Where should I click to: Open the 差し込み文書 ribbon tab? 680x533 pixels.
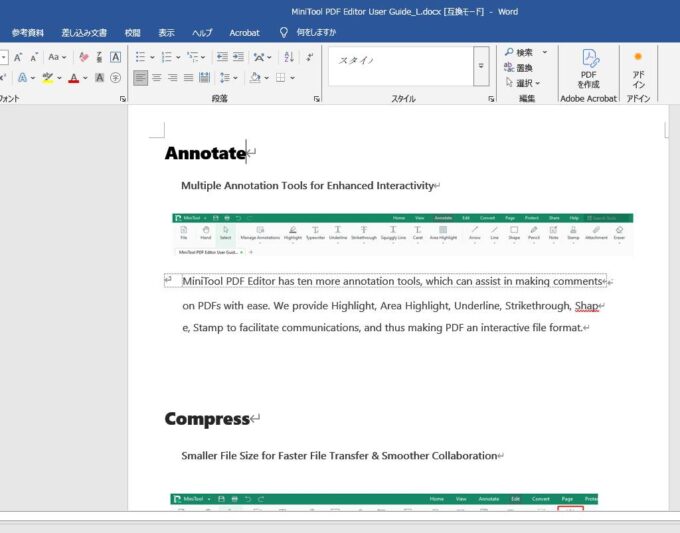[84, 33]
